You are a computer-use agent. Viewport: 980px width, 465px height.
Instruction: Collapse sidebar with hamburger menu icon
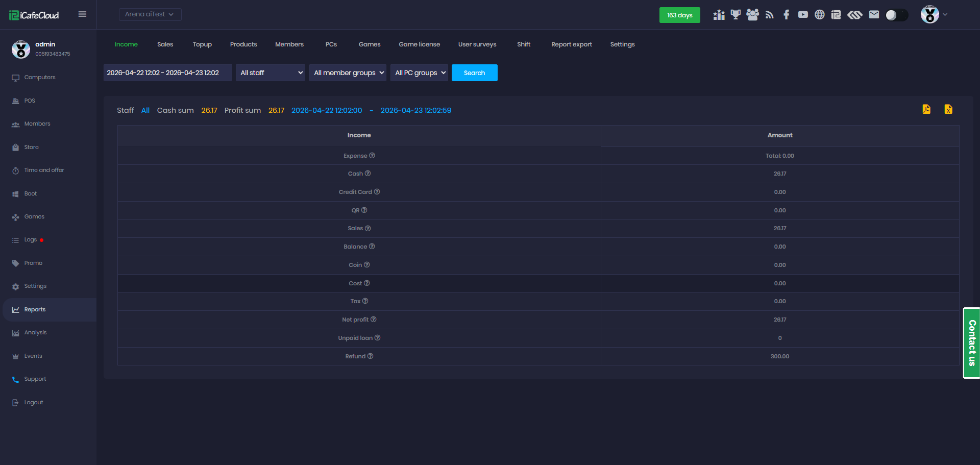[x=82, y=14]
